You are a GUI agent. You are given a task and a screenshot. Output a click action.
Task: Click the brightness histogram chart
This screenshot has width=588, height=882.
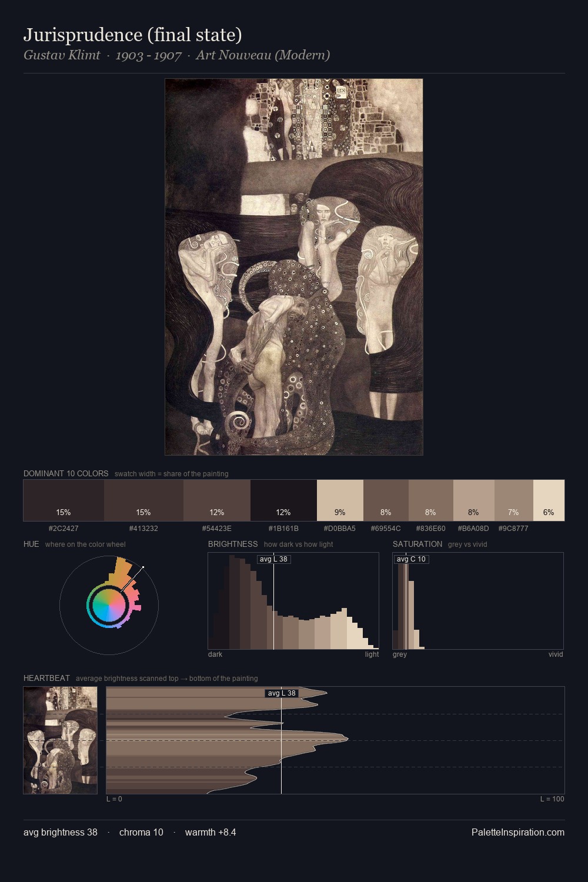293,601
